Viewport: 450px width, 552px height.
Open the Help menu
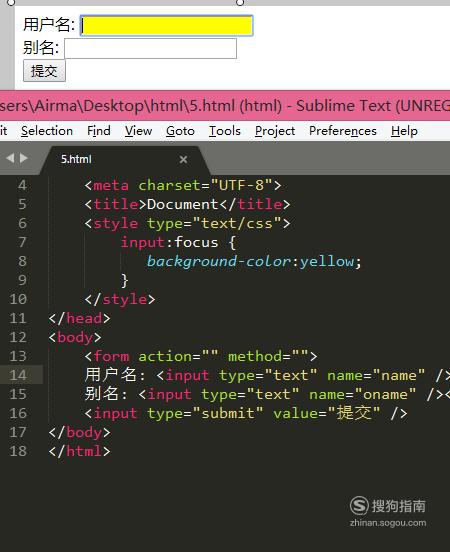coord(404,131)
